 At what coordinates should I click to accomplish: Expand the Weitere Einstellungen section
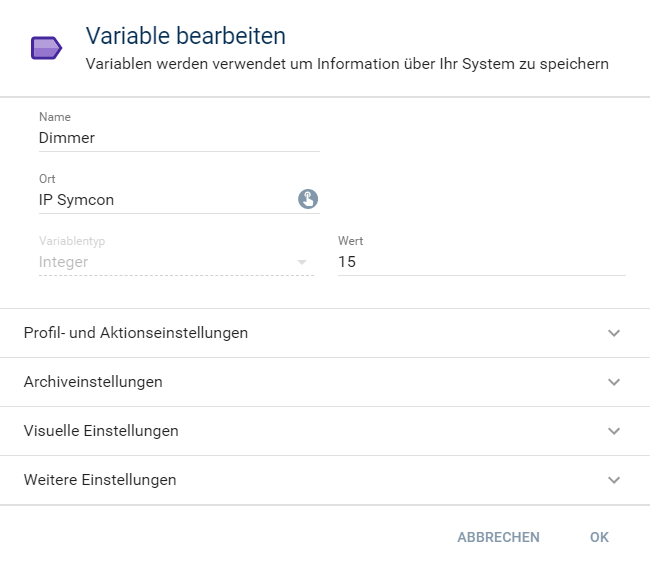pyautogui.click(x=325, y=480)
